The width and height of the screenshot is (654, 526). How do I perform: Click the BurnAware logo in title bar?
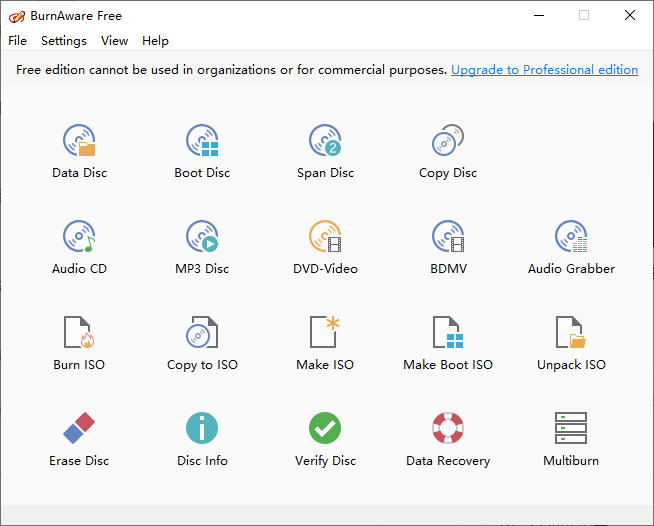[x=17, y=16]
